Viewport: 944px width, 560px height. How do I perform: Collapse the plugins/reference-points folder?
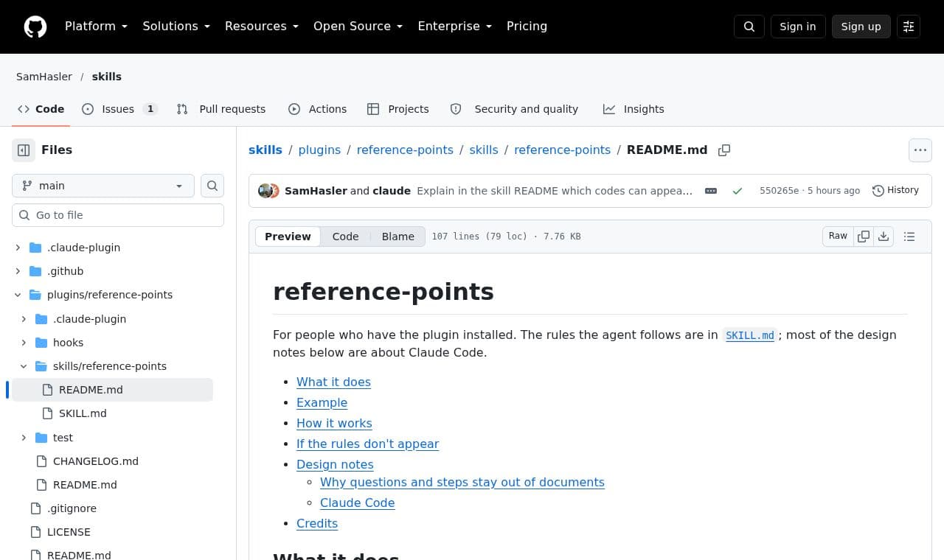(18, 295)
